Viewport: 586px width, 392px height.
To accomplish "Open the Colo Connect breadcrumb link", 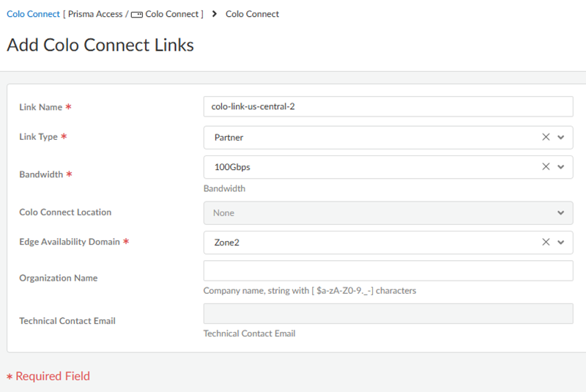I will (x=33, y=14).
